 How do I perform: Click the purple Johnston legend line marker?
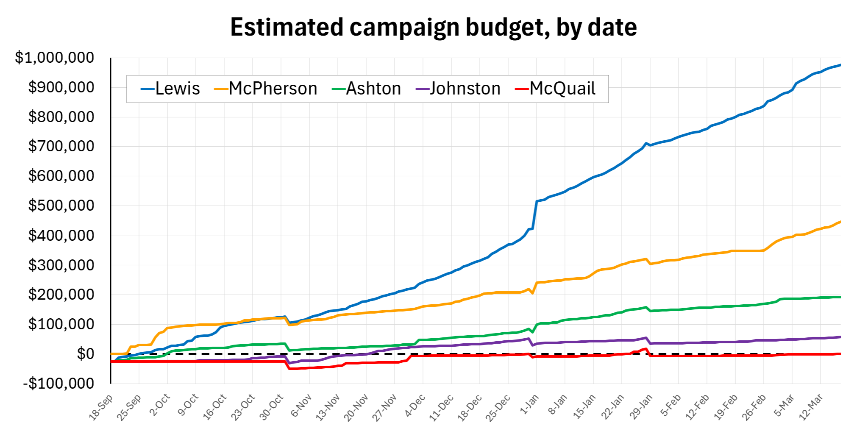423,89
